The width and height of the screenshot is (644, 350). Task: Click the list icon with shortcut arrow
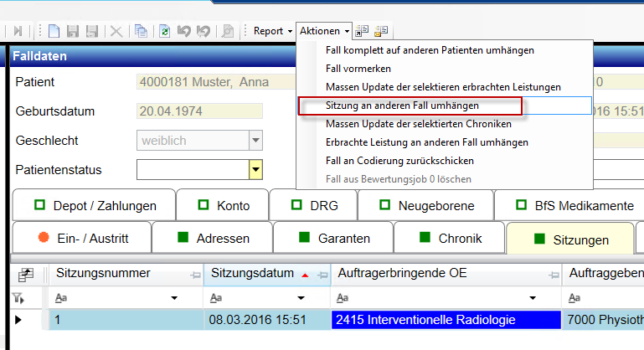coord(362,31)
